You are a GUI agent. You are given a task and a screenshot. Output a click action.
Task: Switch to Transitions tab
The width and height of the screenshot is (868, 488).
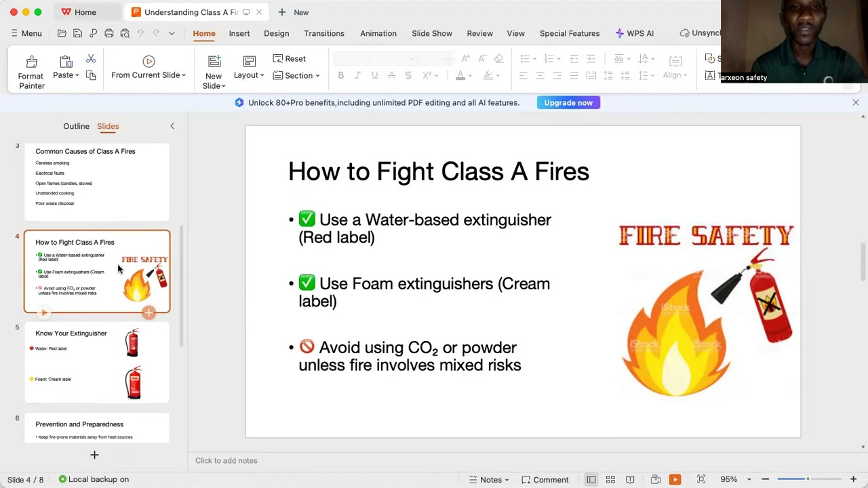point(324,33)
